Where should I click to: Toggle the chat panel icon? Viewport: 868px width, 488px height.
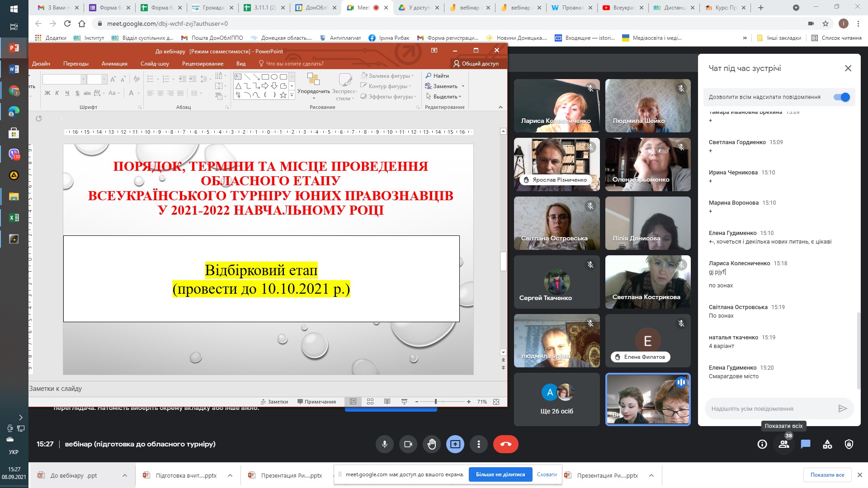tap(806, 444)
